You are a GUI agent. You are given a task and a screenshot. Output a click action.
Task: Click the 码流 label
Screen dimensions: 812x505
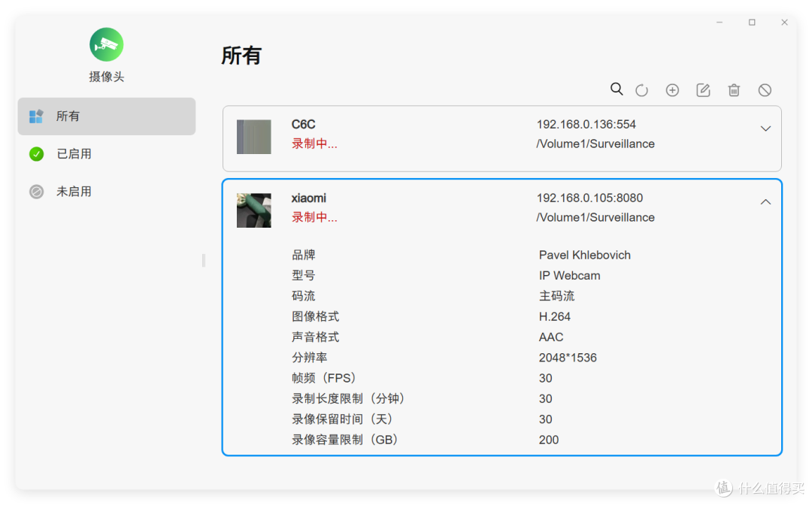pos(304,296)
